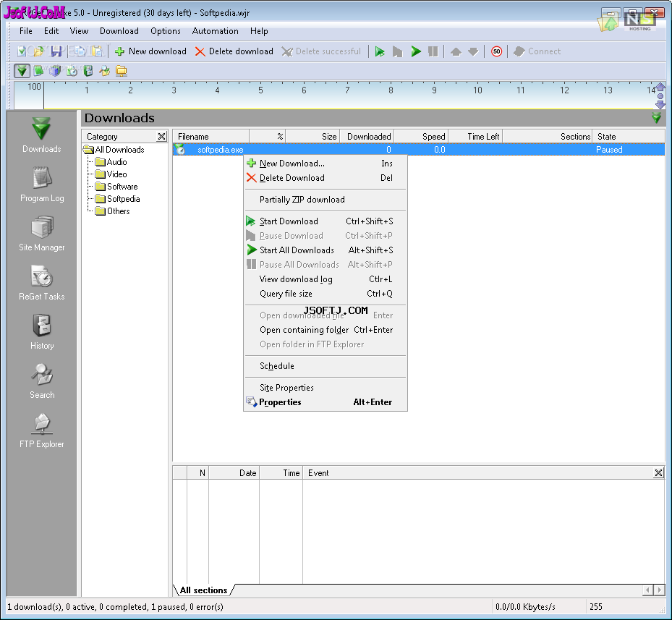Open FTP Explorer in the left sidebar

tap(41, 431)
